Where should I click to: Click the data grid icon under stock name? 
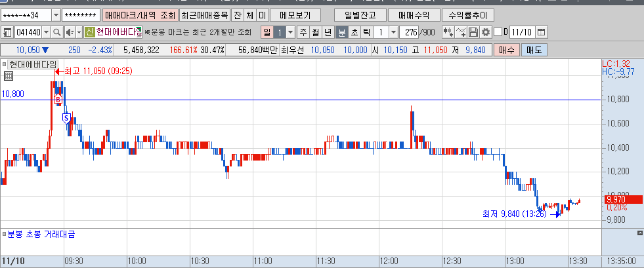9,76
